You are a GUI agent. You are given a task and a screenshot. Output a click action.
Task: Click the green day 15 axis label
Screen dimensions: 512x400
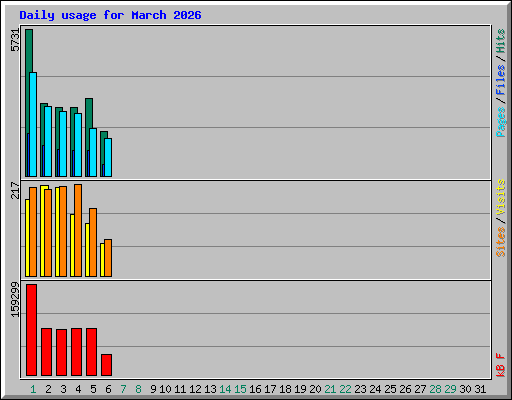coord(240,389)
